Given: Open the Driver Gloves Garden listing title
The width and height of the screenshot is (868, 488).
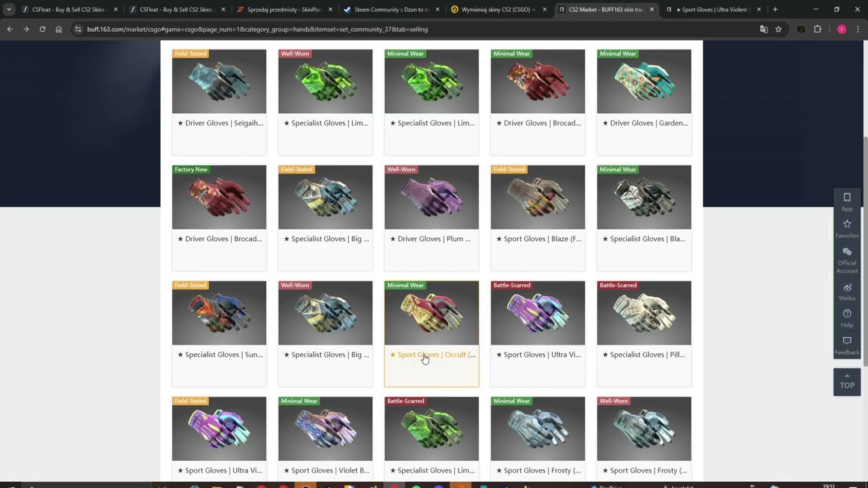Looking at the screenshot, I should click(645, 123).
